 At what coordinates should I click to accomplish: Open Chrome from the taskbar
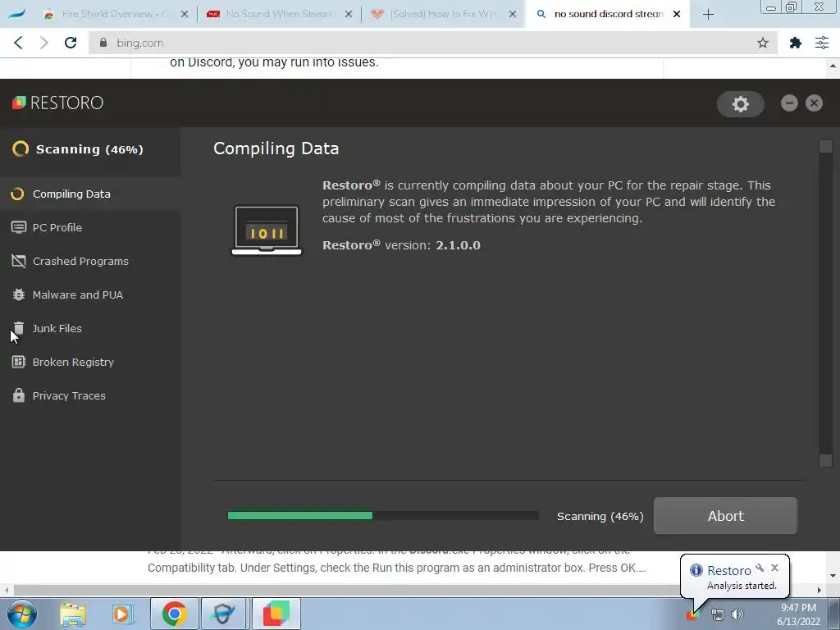coord(174,614)
